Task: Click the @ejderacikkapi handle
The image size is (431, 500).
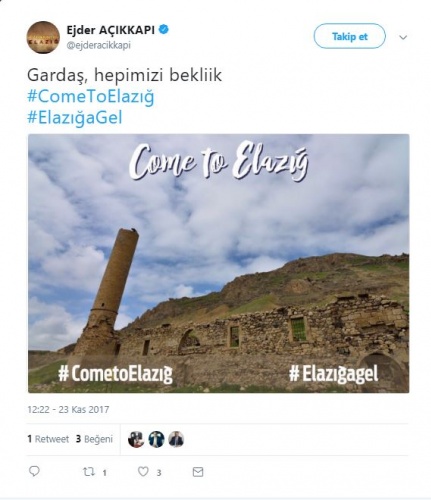Action: point(99,45)
